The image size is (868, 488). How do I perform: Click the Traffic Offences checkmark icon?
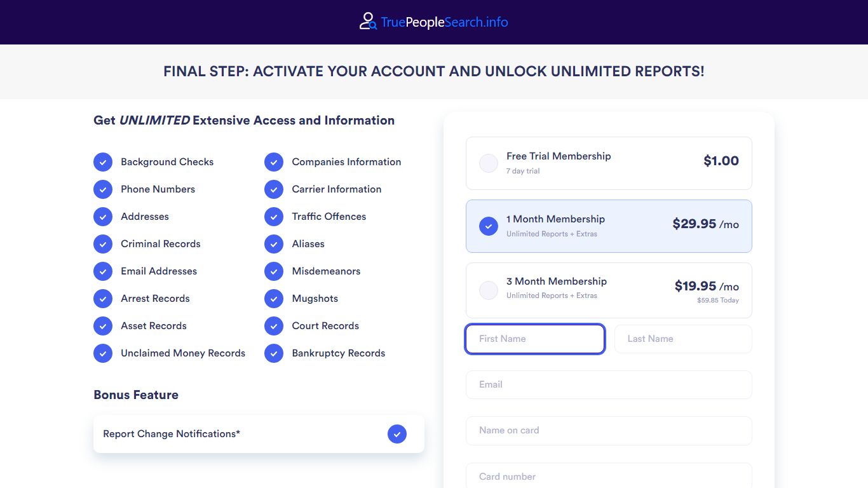(x=274, y=217)
